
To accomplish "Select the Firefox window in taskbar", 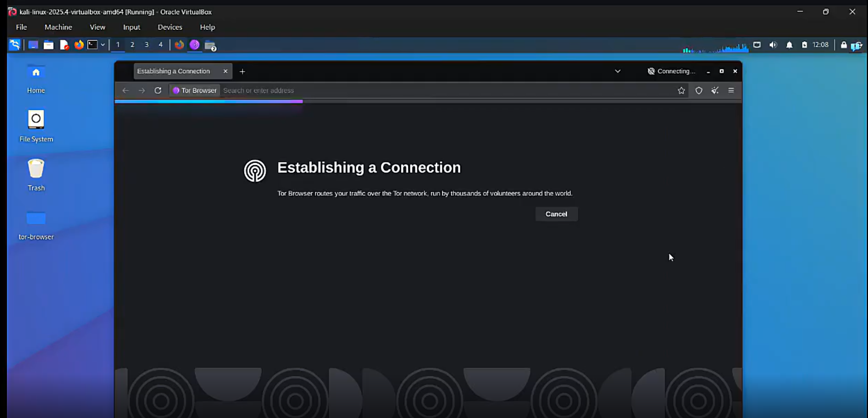I will 180,45.
